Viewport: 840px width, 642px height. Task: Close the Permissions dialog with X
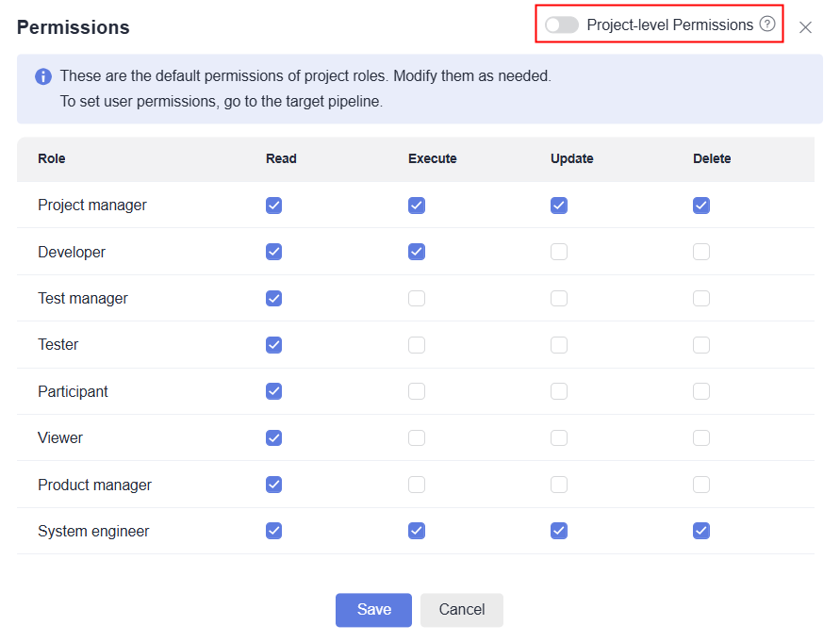[805, 27]
